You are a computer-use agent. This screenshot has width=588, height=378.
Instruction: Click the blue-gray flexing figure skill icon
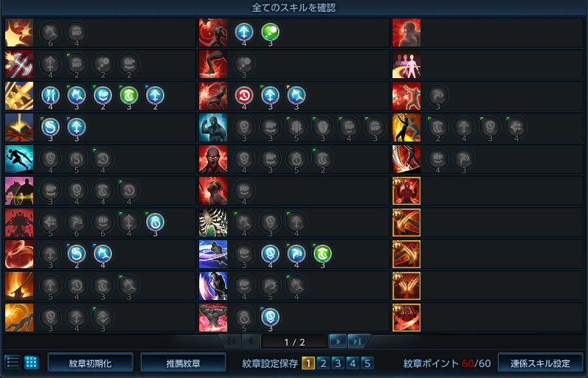click(213, 127)
